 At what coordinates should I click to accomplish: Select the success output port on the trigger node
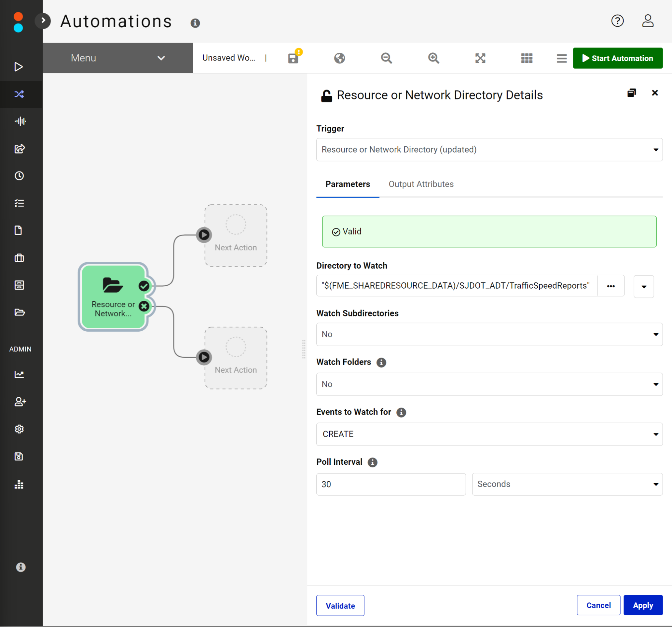[x=144, y=286]
